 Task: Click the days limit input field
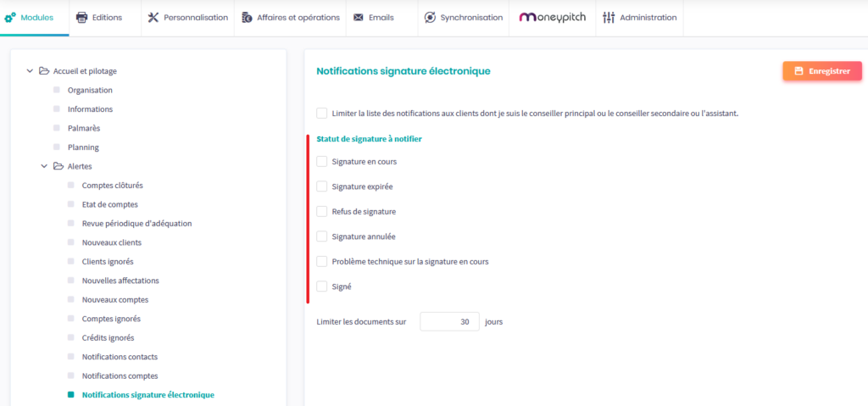point(449,322)
